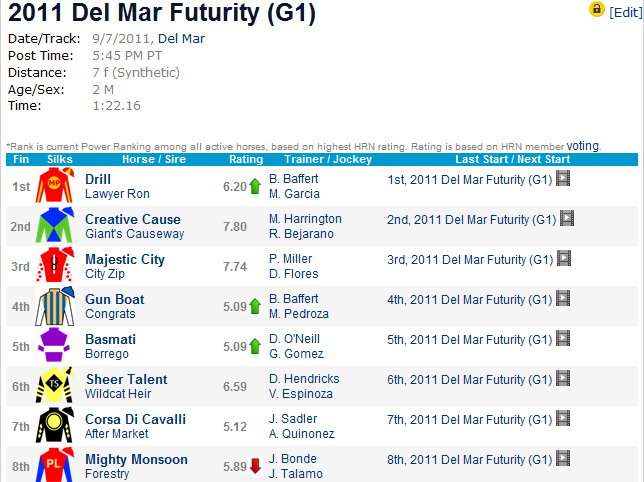Click Sheer Talent's yellow TS silks

(55, 385)
